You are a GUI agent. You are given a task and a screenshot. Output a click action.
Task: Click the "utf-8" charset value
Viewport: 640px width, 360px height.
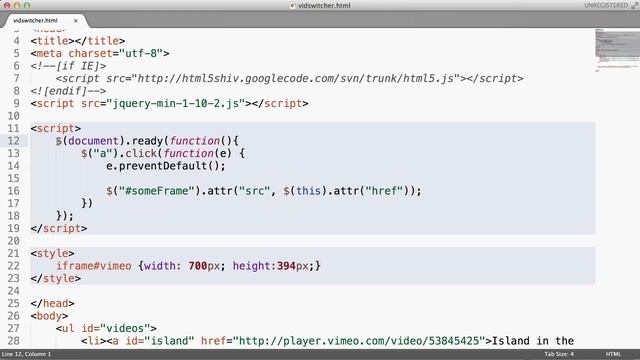click(x=141, y=53)
